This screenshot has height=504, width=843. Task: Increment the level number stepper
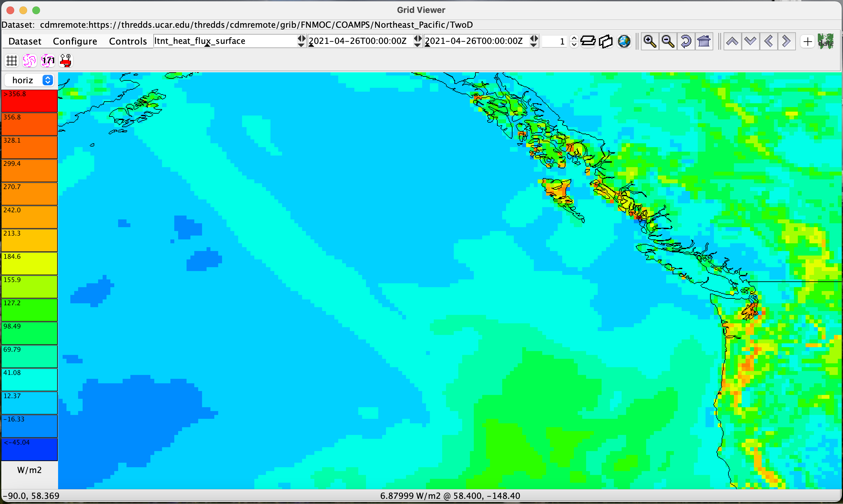pos(574,38)
